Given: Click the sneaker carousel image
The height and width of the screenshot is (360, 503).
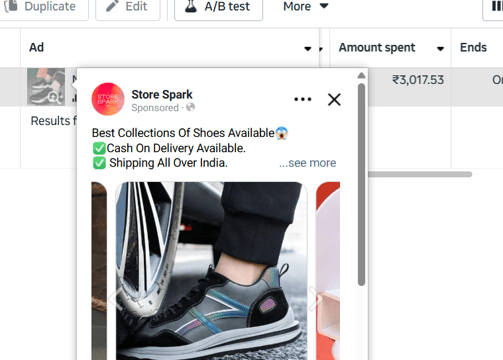Looking at the screenshot, I should coord(211,271).
